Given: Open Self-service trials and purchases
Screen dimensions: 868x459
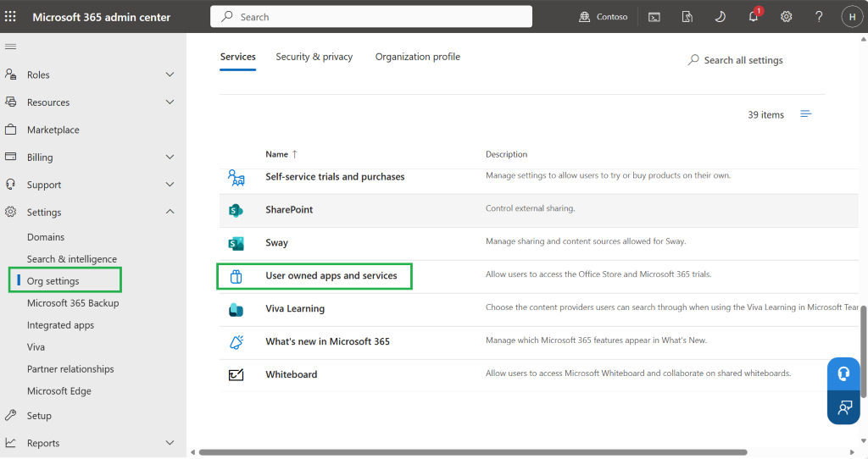Looking at the screenshot, I should 335,176.
